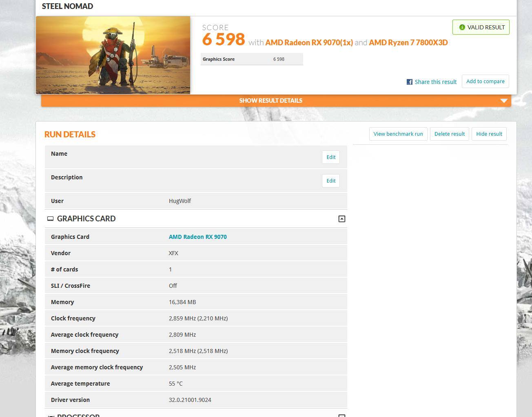Collapse the Processor section
This screenshot has height=417, width=532.
tap(342, 415)
